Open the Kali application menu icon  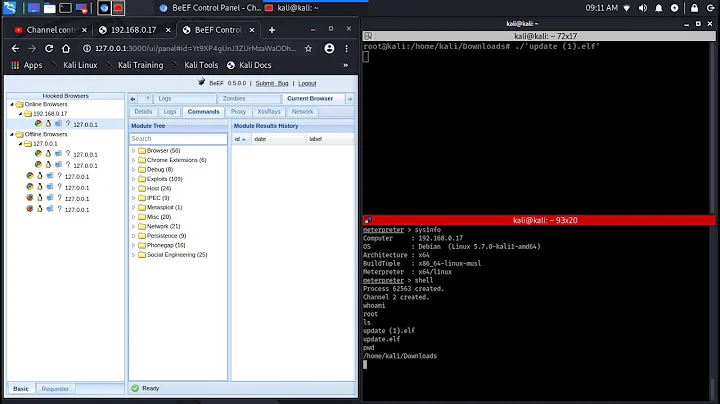[9, 8]
